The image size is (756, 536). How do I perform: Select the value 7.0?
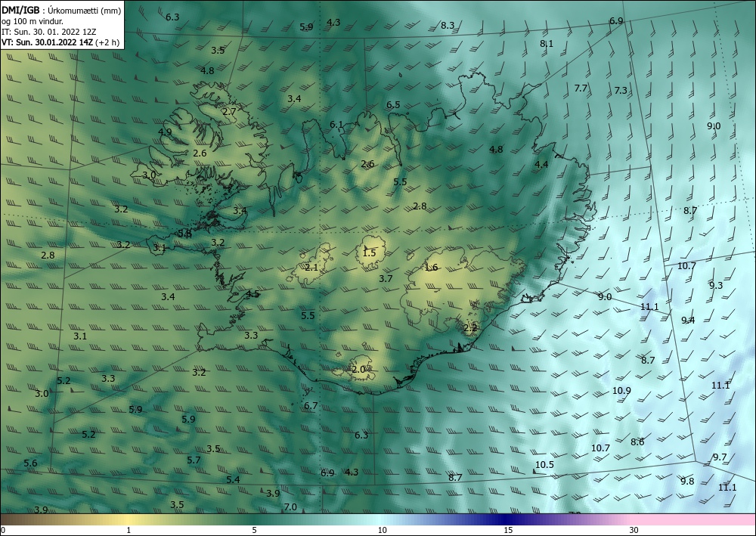tap(290, 507)
